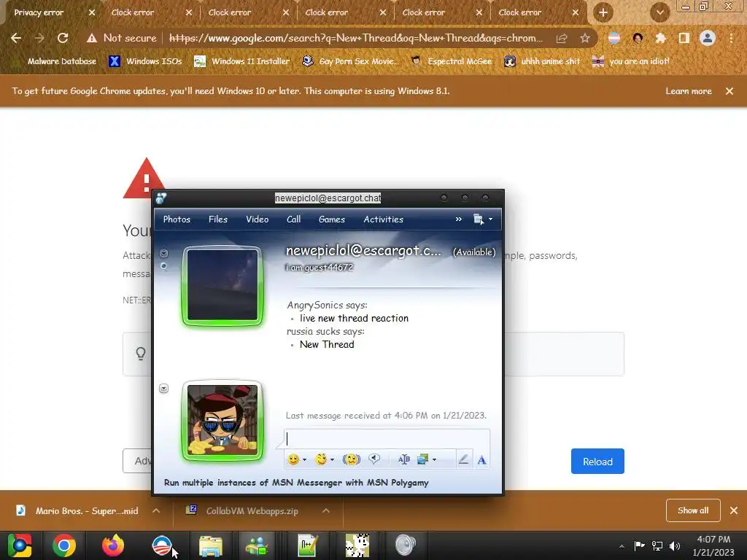Toggle the Chrome side panel icon
747x560 pixels.
(x=684, y=38)
